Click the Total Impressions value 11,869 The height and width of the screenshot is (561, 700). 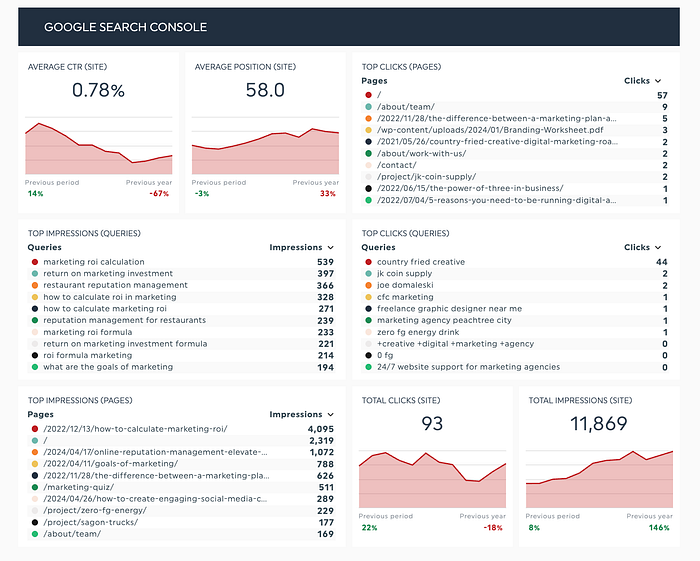[x=599, y=424]
